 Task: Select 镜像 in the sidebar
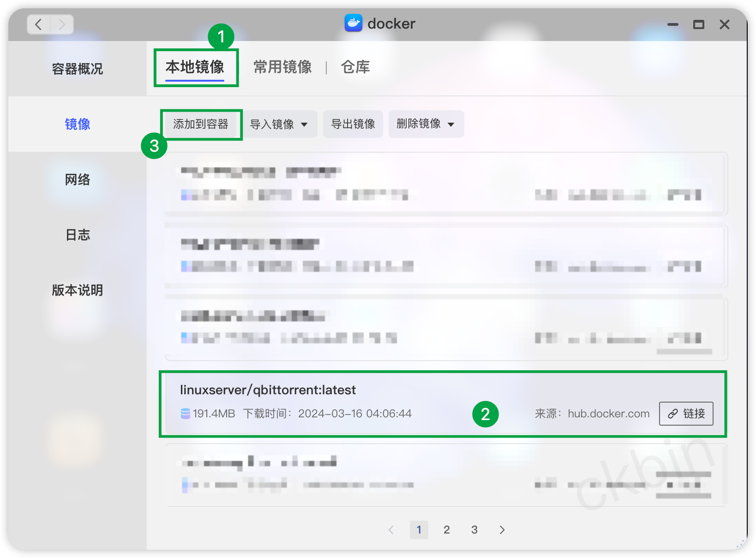point(78,124)
